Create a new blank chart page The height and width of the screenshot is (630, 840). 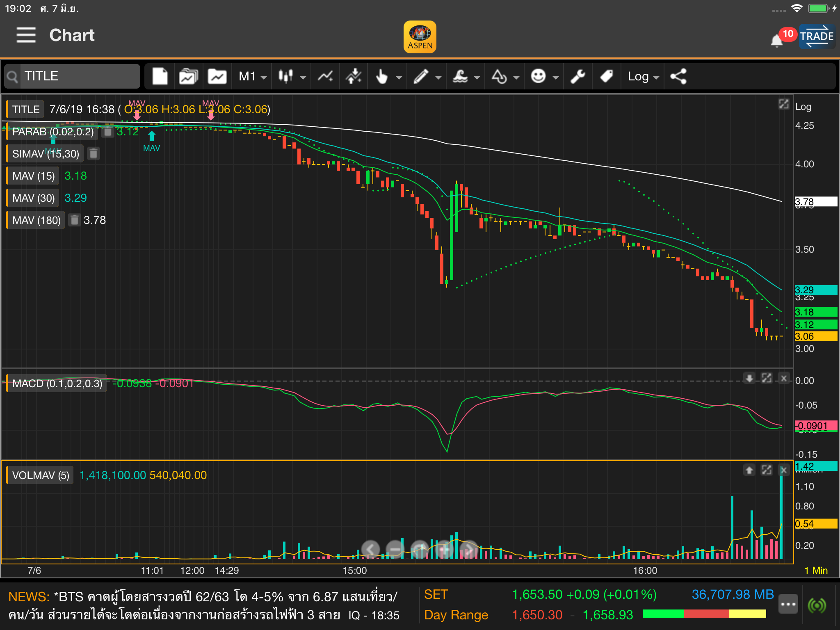[x=160, y=76]
